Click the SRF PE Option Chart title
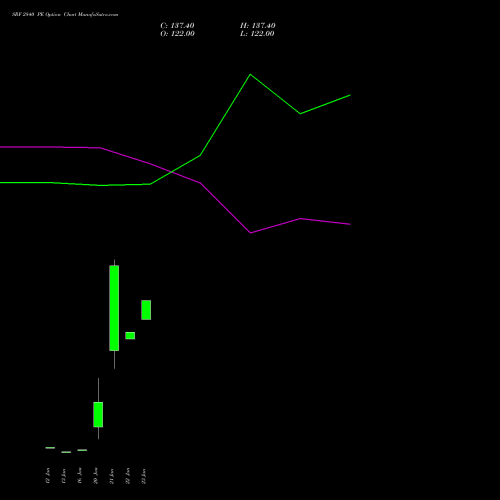Viewport: 500px width, 500px height. tap(65, 15)
